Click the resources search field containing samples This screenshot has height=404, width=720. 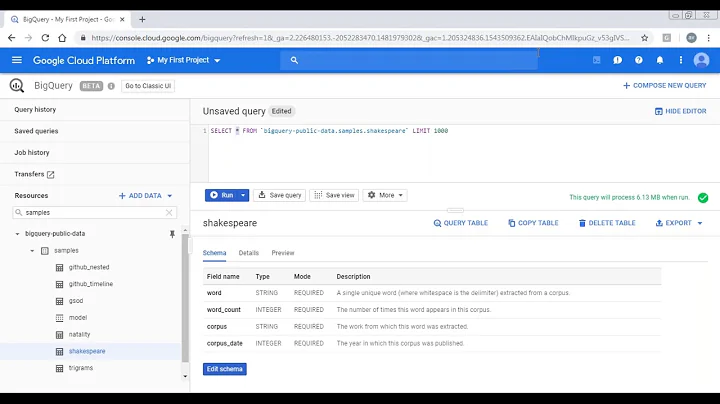tap(94, 213)
